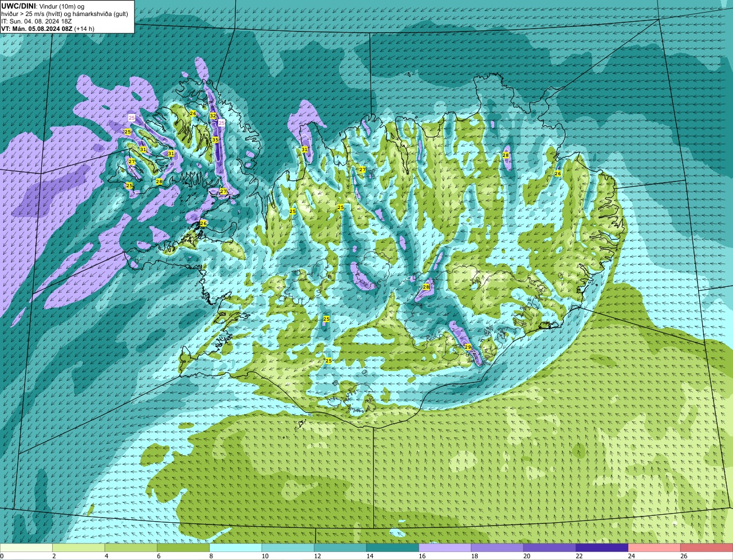Select the legend scale label "6"
This screenshot has width=733, height=560.
click(159, 555)
